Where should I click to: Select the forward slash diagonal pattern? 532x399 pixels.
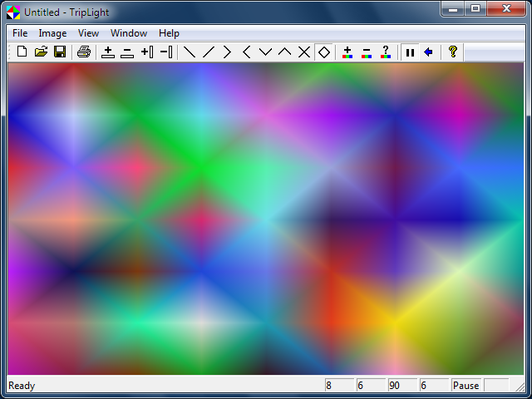pyautogui.click(x=209, y=52)
